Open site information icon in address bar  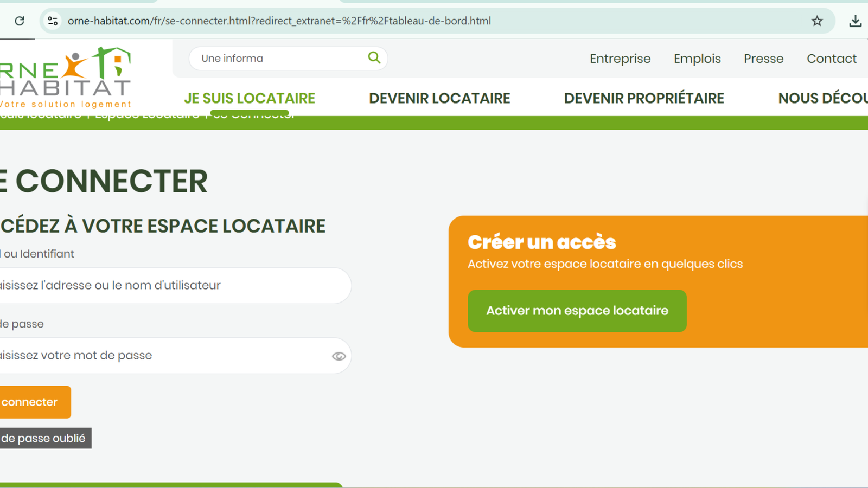tap(53, 21)
